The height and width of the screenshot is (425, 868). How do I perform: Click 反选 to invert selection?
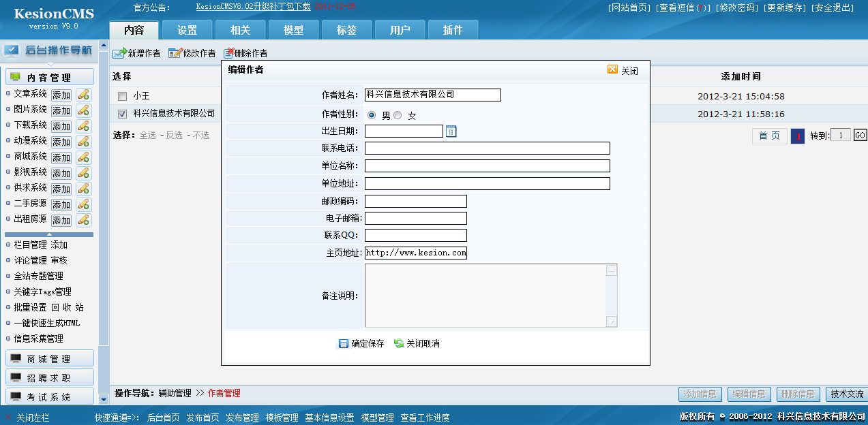[x=175, y=136]
